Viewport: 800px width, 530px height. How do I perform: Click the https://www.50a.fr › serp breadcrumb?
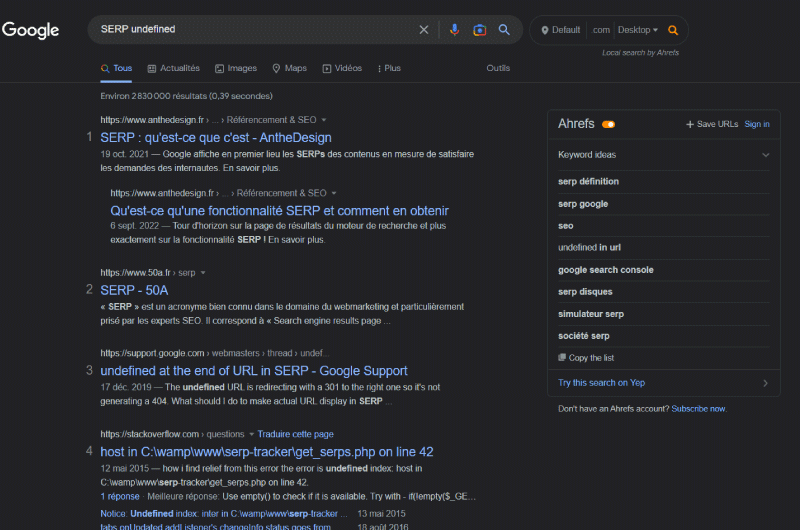pos(148,273)
